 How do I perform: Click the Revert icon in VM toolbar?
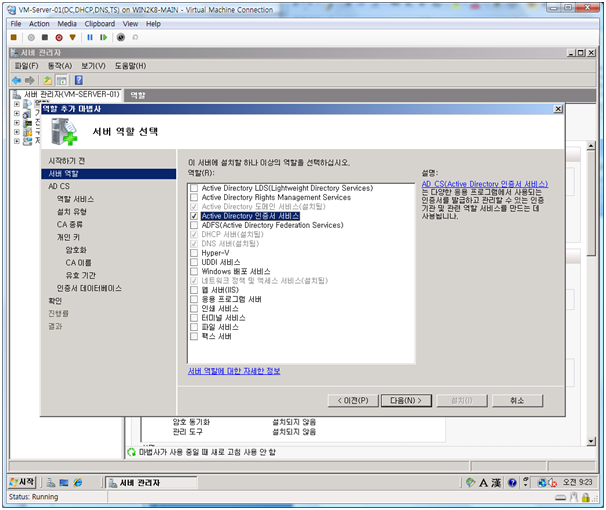point(135,37)
